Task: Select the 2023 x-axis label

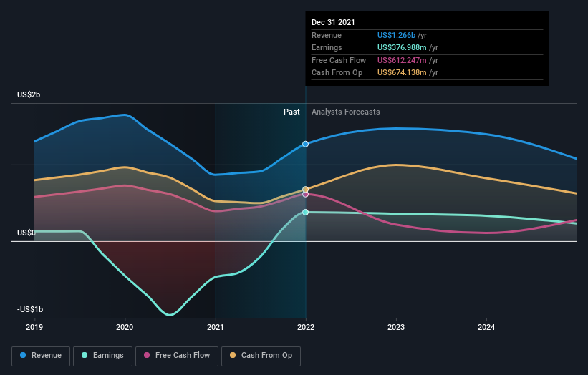Action: [396, 327]
